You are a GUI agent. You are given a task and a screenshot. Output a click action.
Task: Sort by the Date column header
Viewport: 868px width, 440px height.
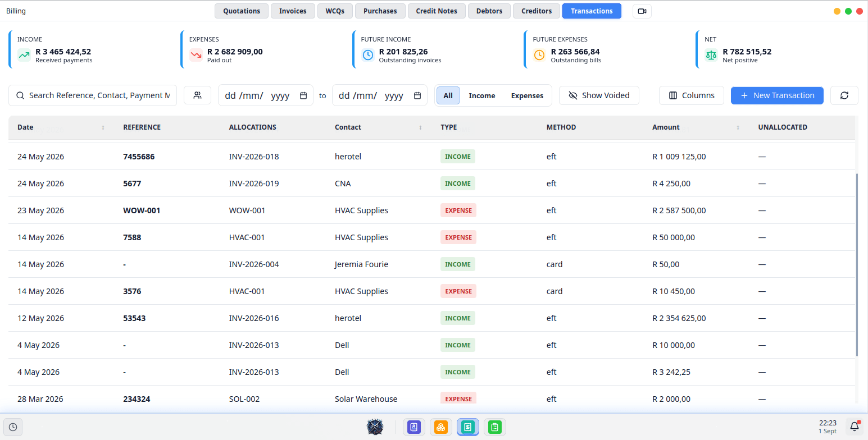coord(61,127)
